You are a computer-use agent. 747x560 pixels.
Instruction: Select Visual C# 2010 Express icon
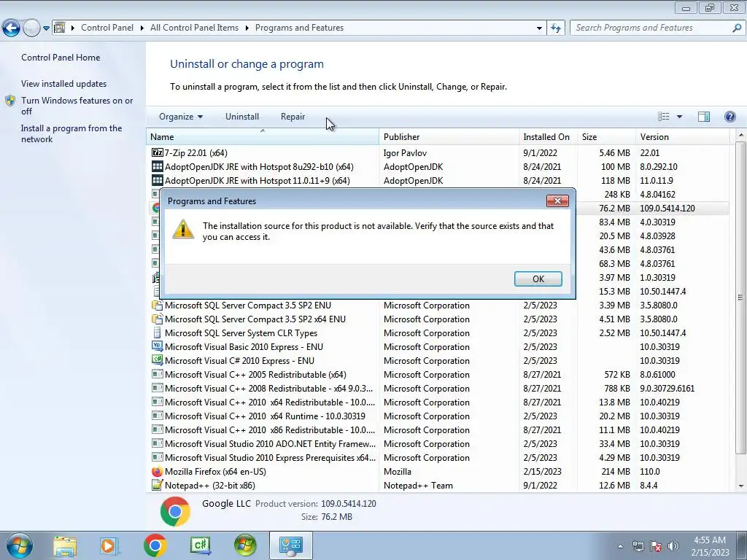click(x=158, y=360)
